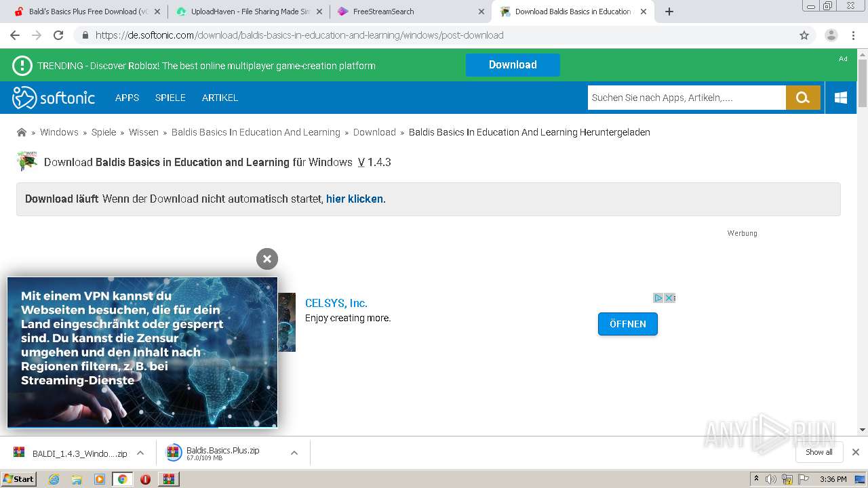Open BALDI_1.4.3_Windo...zip download item
The width and height of the screenshot is (868, 488).
coord(71,453)
